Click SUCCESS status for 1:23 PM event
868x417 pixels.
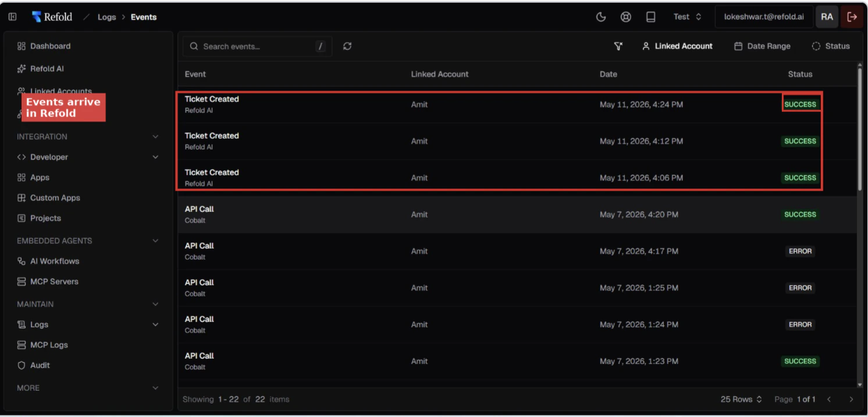tap(800, 361)
